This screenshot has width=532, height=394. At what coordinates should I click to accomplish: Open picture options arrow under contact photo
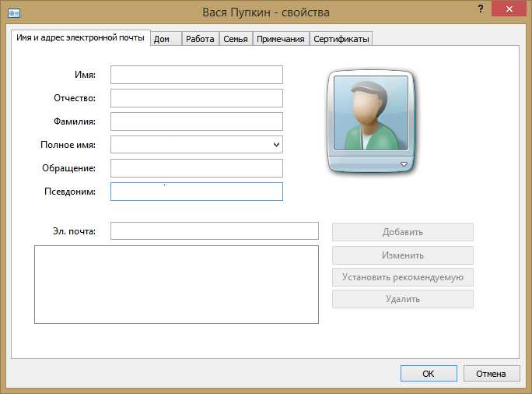pyautogui.click(x=404, y=164)
